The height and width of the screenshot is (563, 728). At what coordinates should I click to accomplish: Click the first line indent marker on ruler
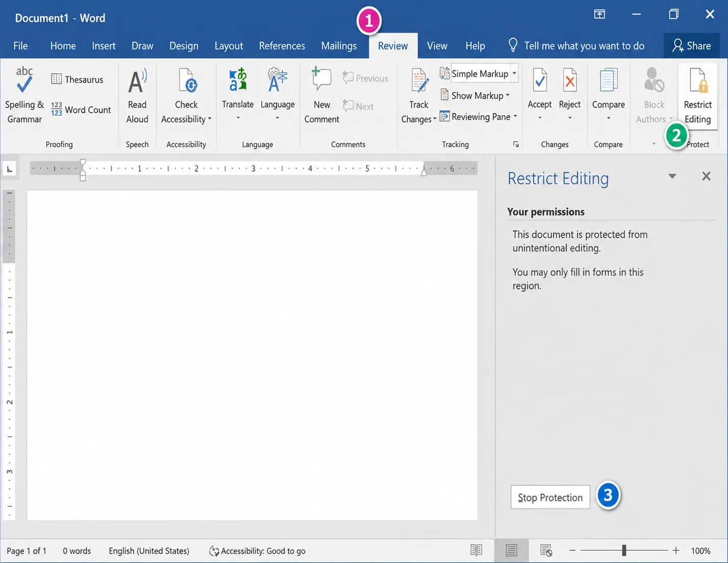pos(83,163)
